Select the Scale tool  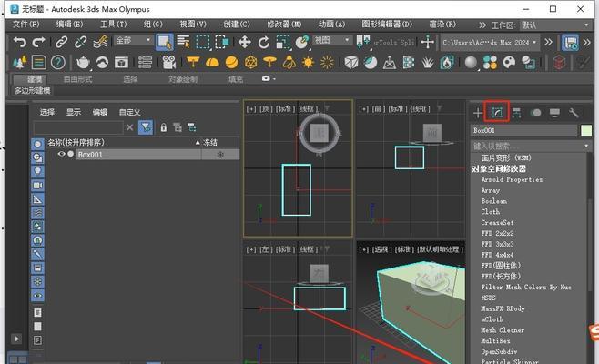(283, 42)
